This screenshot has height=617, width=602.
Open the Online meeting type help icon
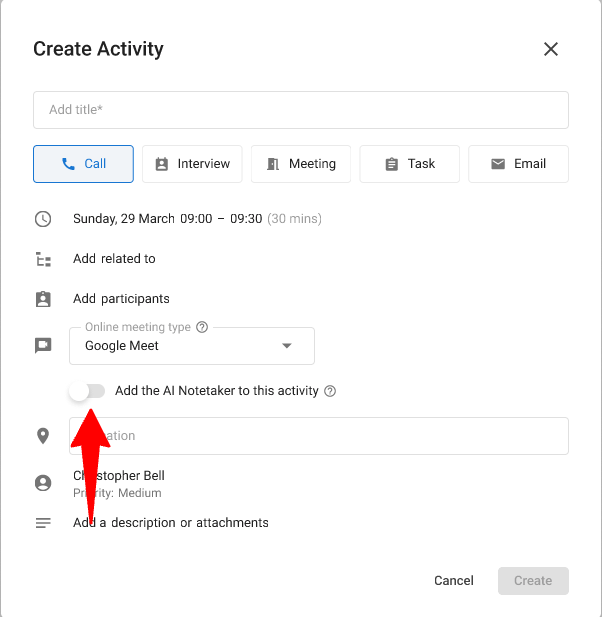pos(202,327)
